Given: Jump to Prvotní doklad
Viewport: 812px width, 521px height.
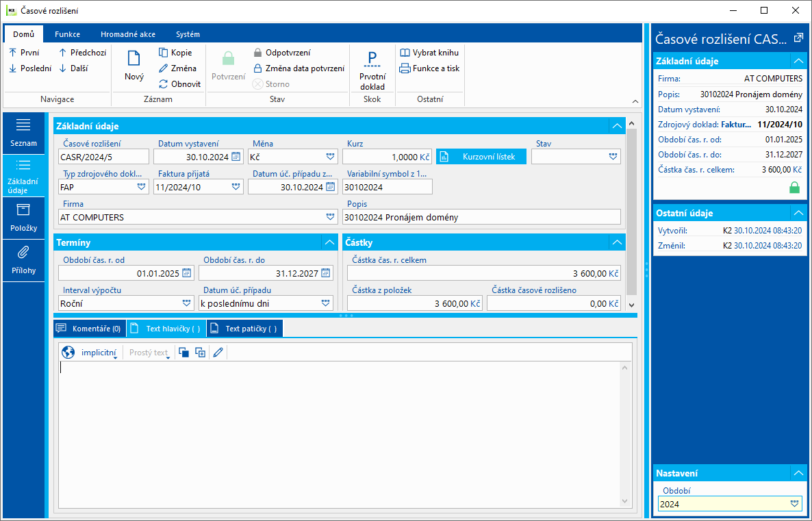Looking at the screenshot, I should coord(372,71).
